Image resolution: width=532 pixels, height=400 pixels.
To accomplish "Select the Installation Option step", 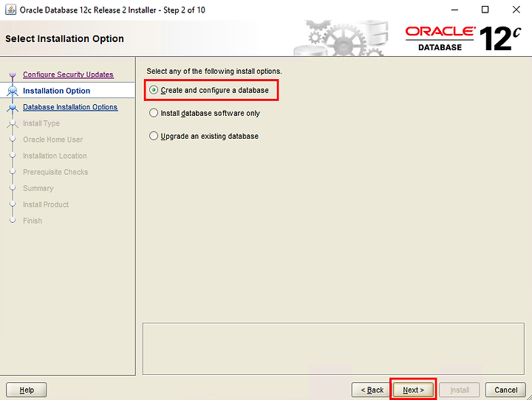I will coord(57,91).
